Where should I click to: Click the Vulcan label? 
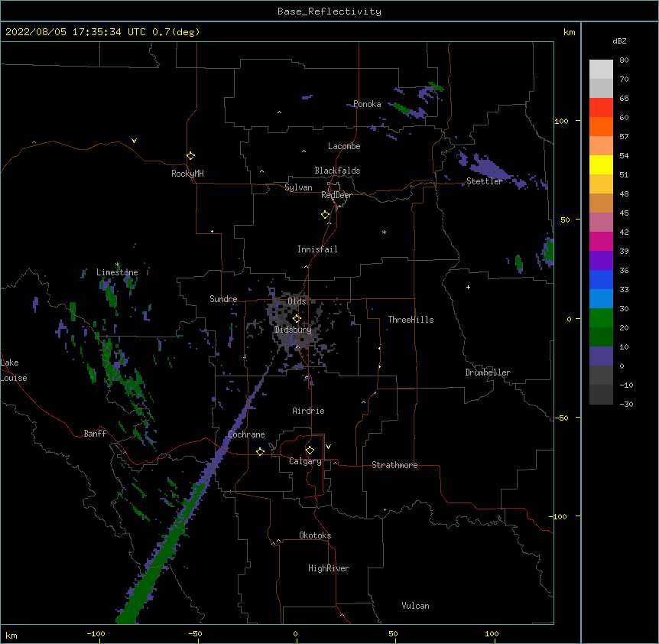(415, 606)
